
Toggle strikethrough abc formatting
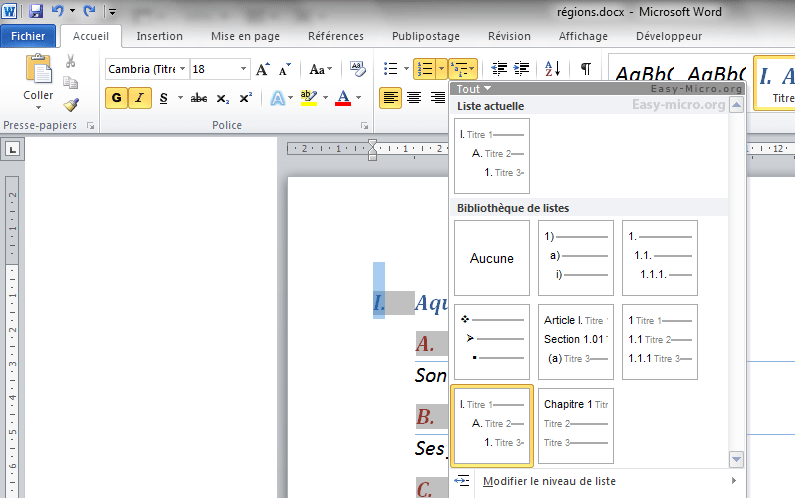(199, 98)
